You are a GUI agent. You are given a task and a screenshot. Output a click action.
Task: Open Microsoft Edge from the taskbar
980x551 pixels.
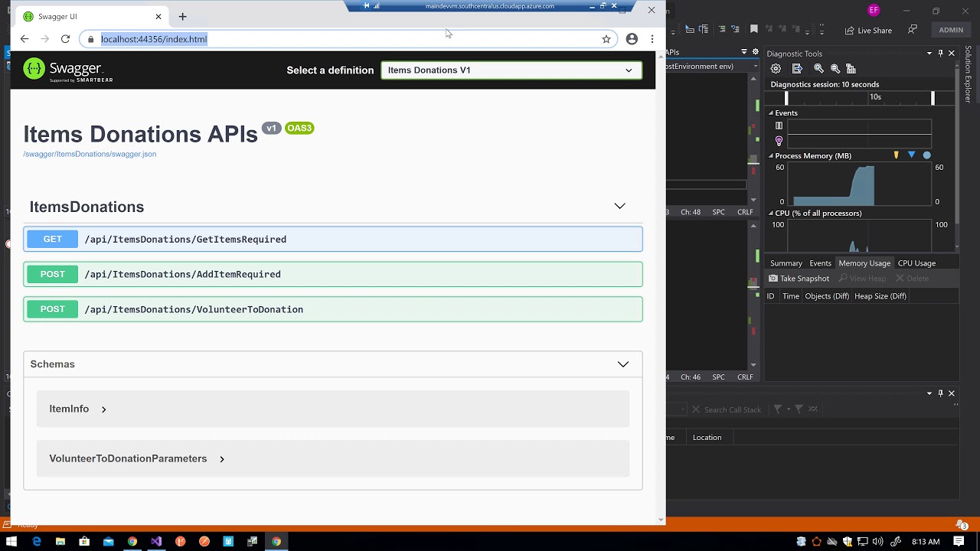coord(37,541)
